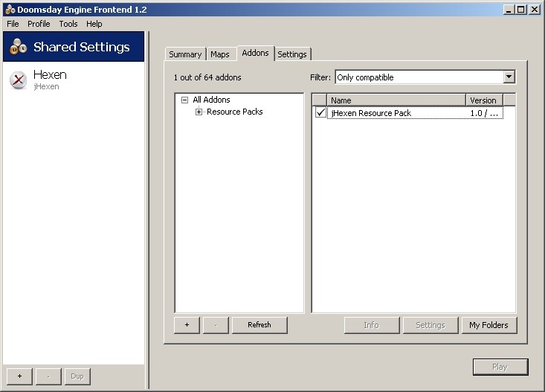
Task: Click the Shared Settings gear icon
Action: click(18, 47)
